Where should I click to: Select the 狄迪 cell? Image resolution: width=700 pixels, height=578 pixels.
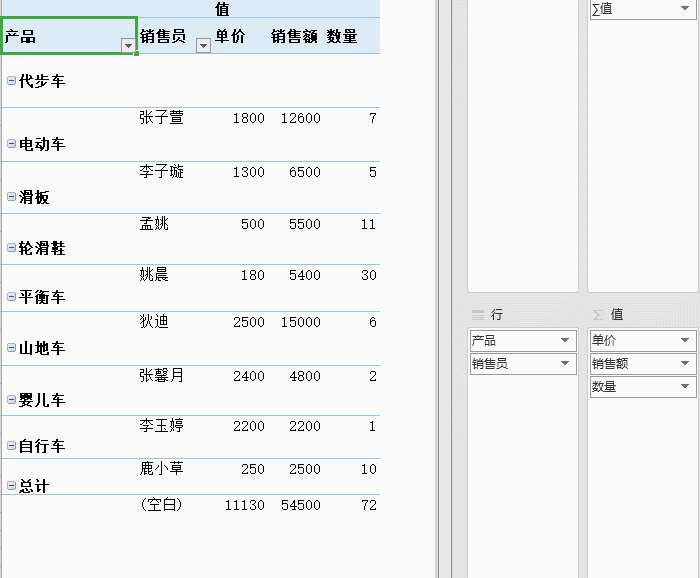click(x=154, y=321)
